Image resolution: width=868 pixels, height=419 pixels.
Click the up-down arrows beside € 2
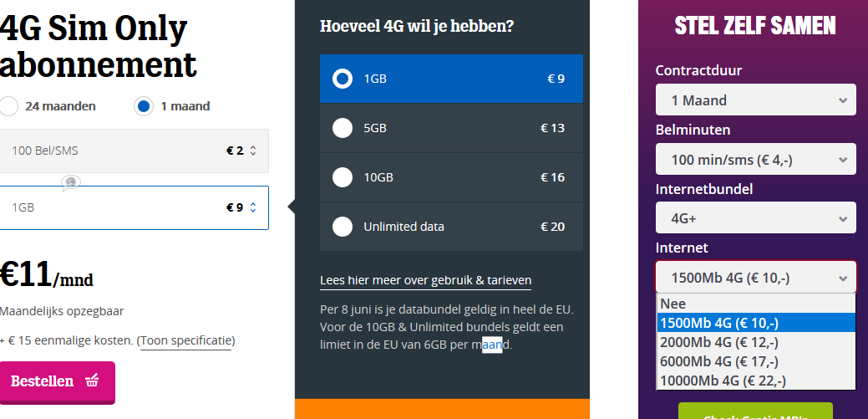point(253,151)
